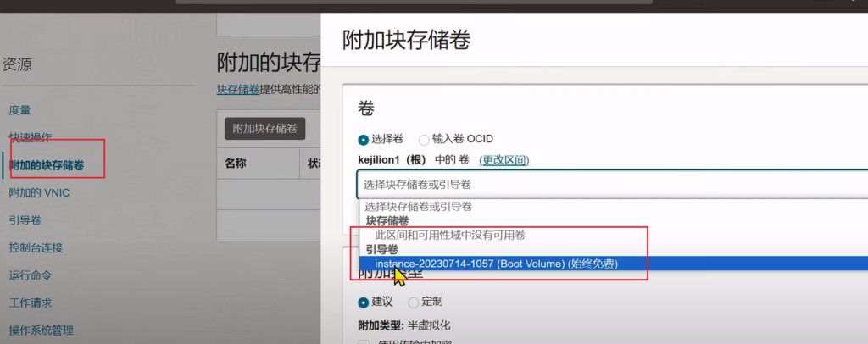Image resolution: width=868 pixels, height=344 pixels.
Task: Open 控制台连接 from the sidebar
Action: coord(36,248)
